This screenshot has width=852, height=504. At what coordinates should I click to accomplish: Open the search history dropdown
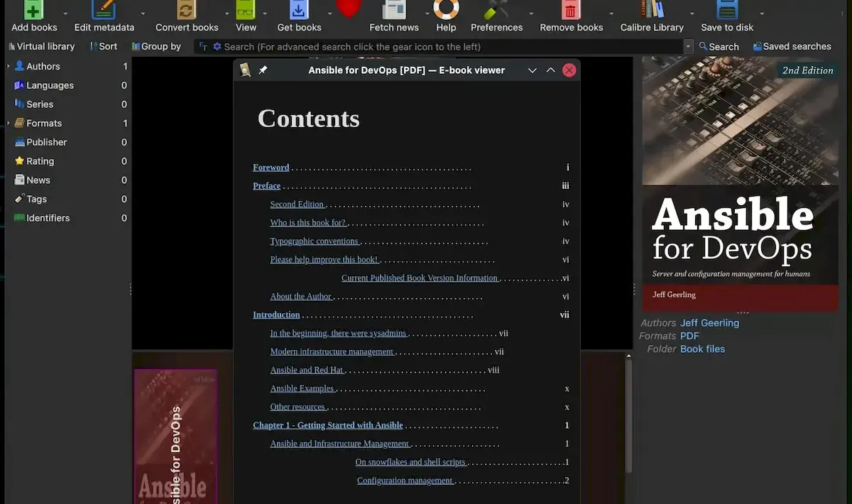click(688, 46)
